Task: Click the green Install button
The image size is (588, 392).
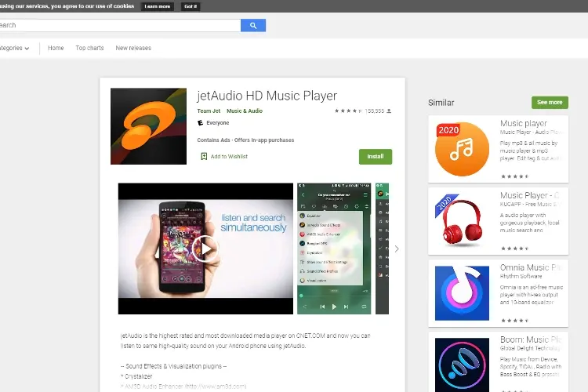Action: coord(376,157)
